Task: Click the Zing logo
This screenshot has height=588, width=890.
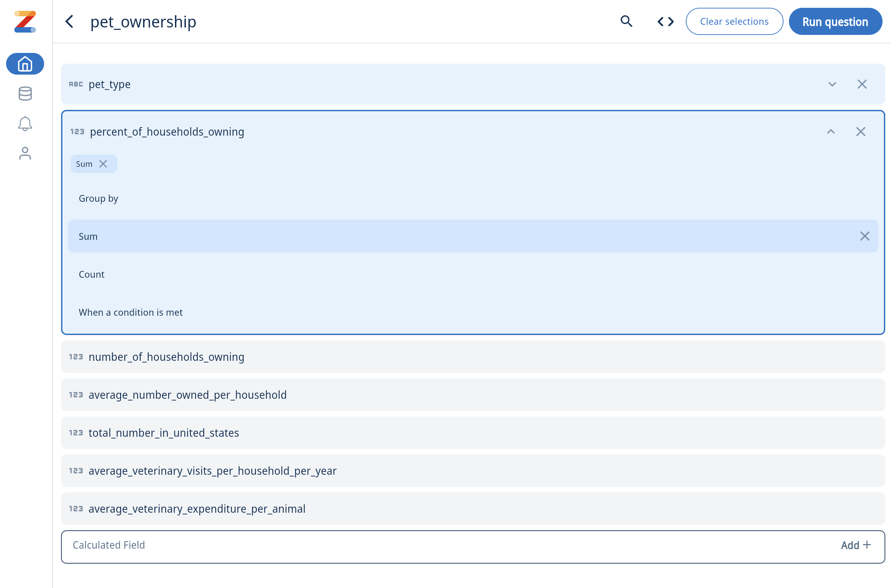Action: (25, 21)
